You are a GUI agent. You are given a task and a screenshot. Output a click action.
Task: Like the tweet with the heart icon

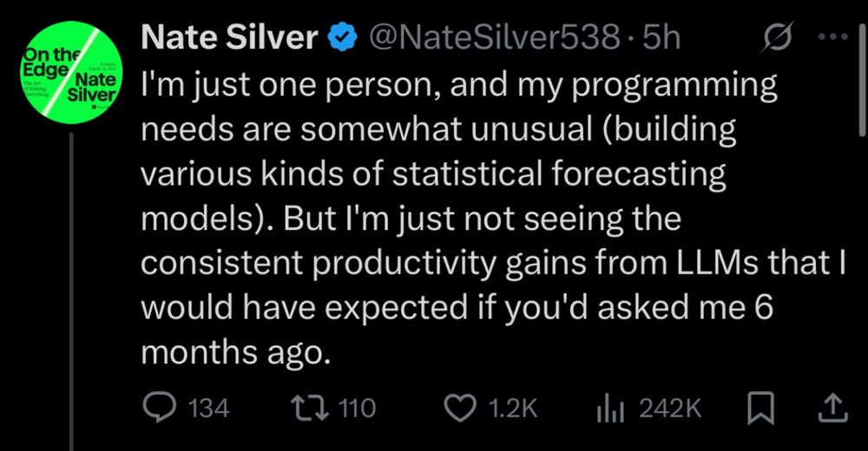pos(460,408)
